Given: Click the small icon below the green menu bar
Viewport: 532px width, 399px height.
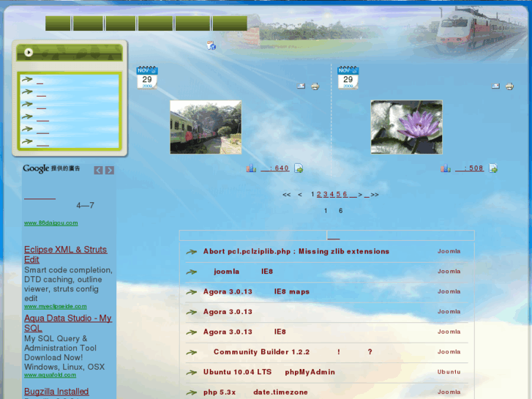Looking at the screenshot, I should 211,45.
